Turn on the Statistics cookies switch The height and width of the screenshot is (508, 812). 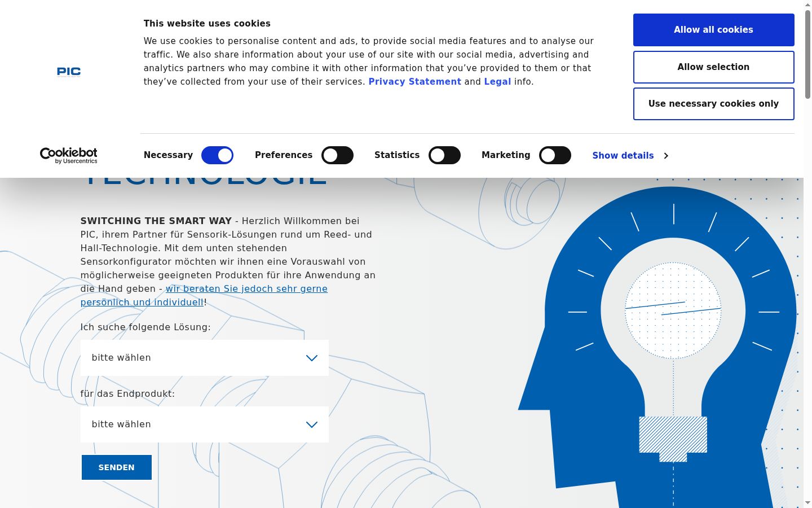pos(444,155)
